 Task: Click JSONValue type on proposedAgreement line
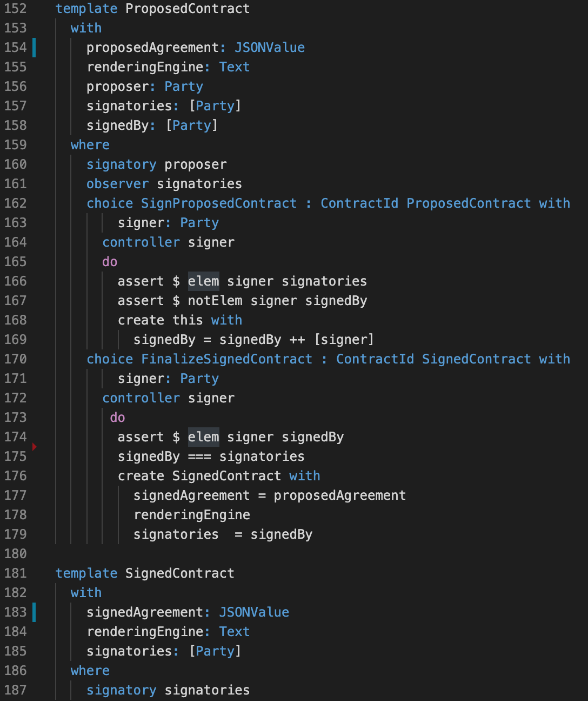point(270,48)
